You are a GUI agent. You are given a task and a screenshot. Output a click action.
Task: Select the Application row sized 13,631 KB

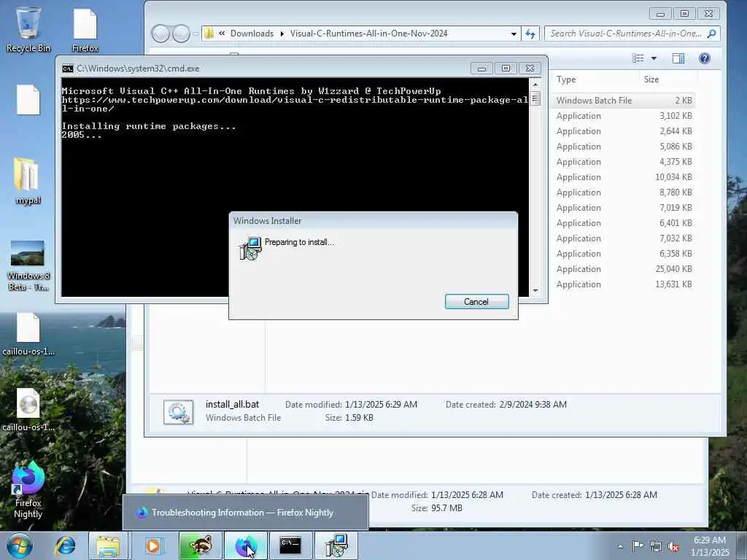[x=623, y=284]
